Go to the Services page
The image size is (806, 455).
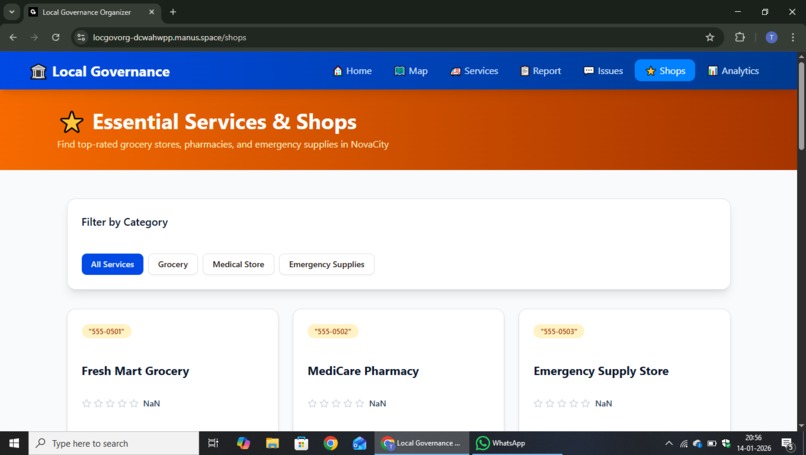click(x=474, y=71)
